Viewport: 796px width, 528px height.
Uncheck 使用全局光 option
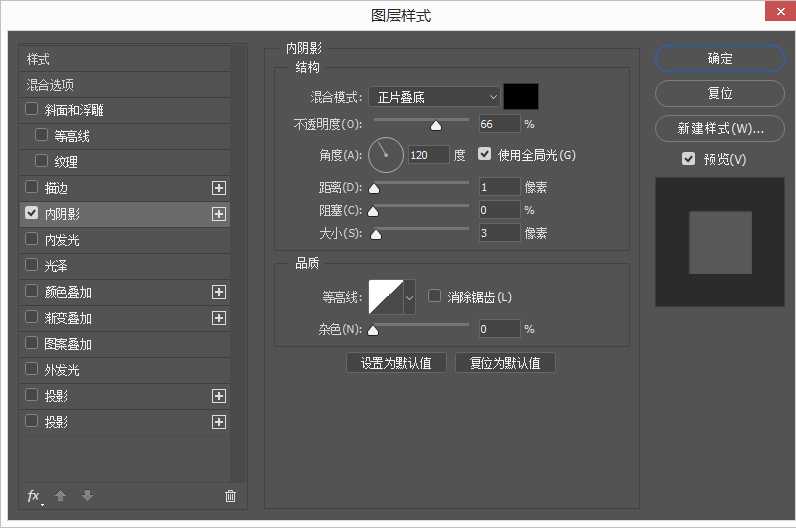(x=486, y=155)
